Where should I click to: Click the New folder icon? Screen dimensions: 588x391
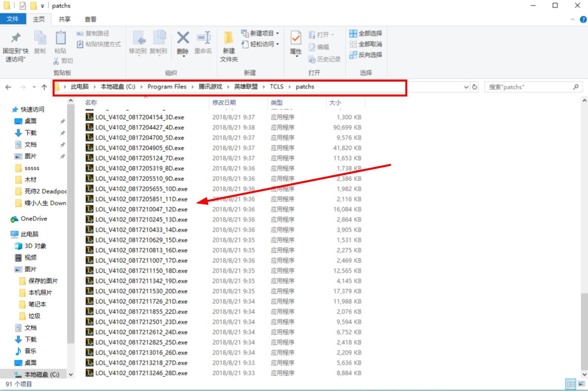pos(229,38)
